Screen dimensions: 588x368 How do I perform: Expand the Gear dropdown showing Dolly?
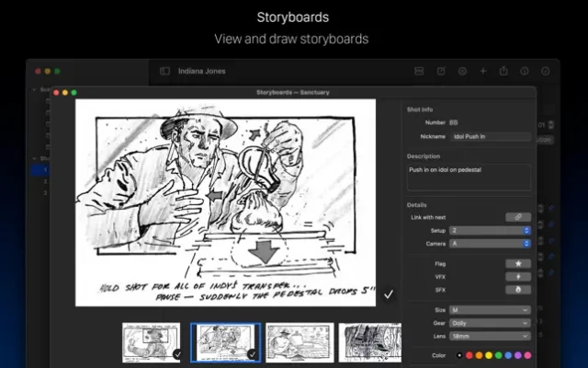490,323
